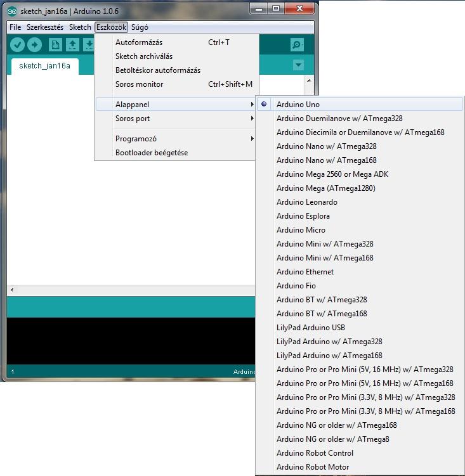Screen dimensions: 465x476
Task: Open the Serial Monitor magnifier icon
Action: pyautogui.click(x=297, y=45)
